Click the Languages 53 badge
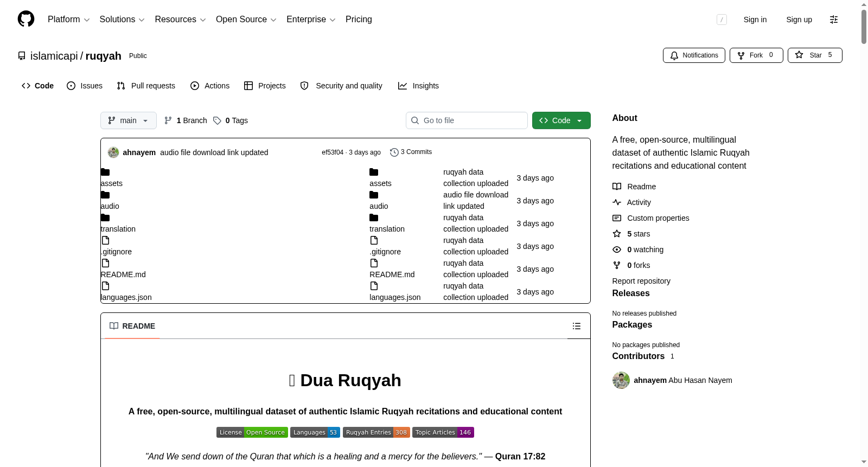Viewport: 868px width, 467px height. point(315,432)
